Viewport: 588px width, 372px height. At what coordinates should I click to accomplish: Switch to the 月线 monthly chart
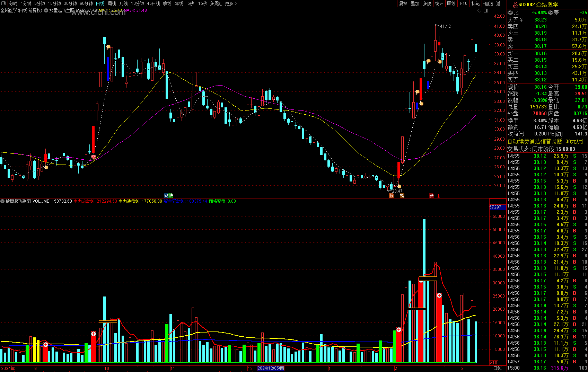pyautogui.click(x=124, y=3)
